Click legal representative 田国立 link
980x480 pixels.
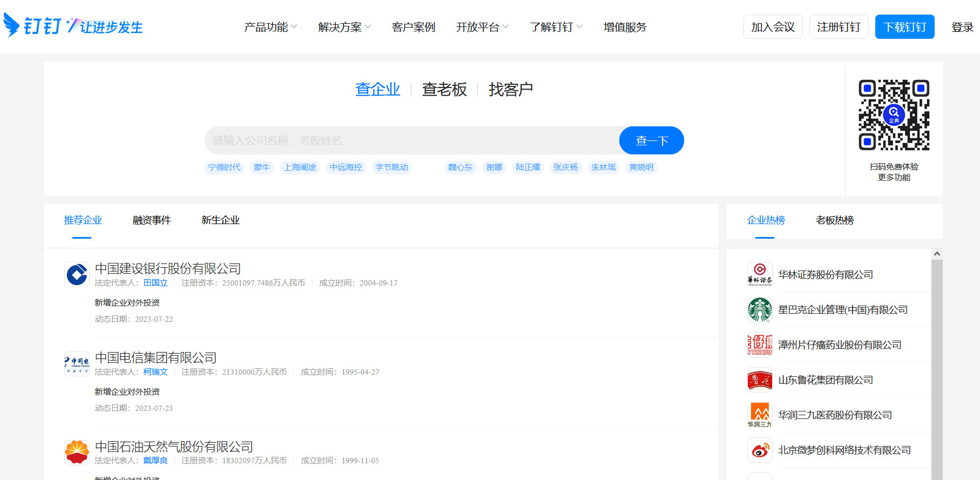[x=156, y=283]
